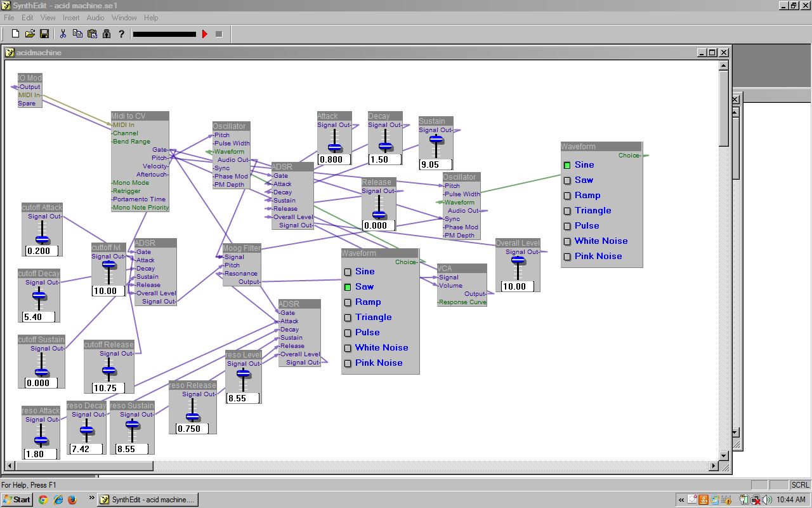
Task: Click the Attack value field 0.800
Action: (x=334, y=160)
